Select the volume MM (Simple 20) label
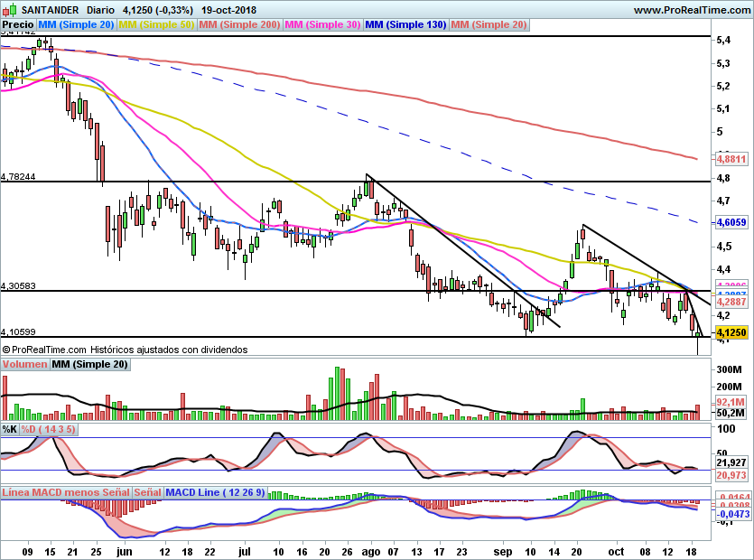The height and width of the screenshot is (560, 754). [x=90, y=364]
